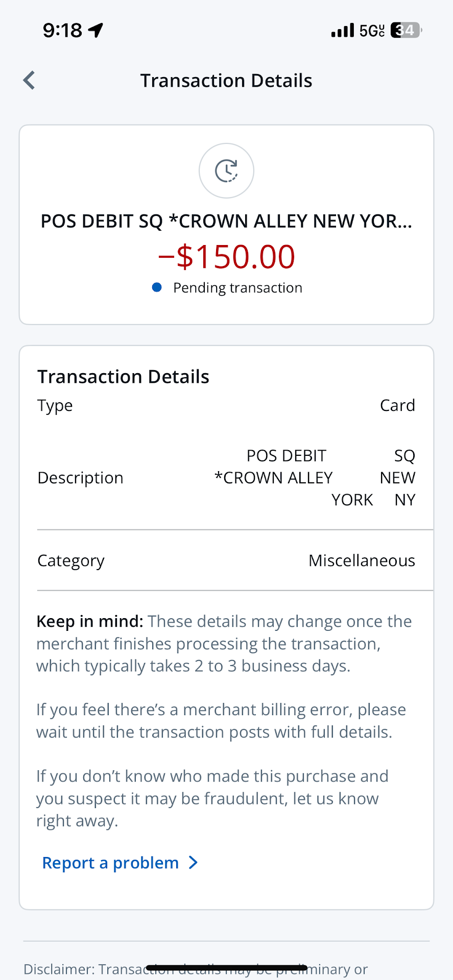
Task: Tap the battery level indicator
Action: click(406, 31)
